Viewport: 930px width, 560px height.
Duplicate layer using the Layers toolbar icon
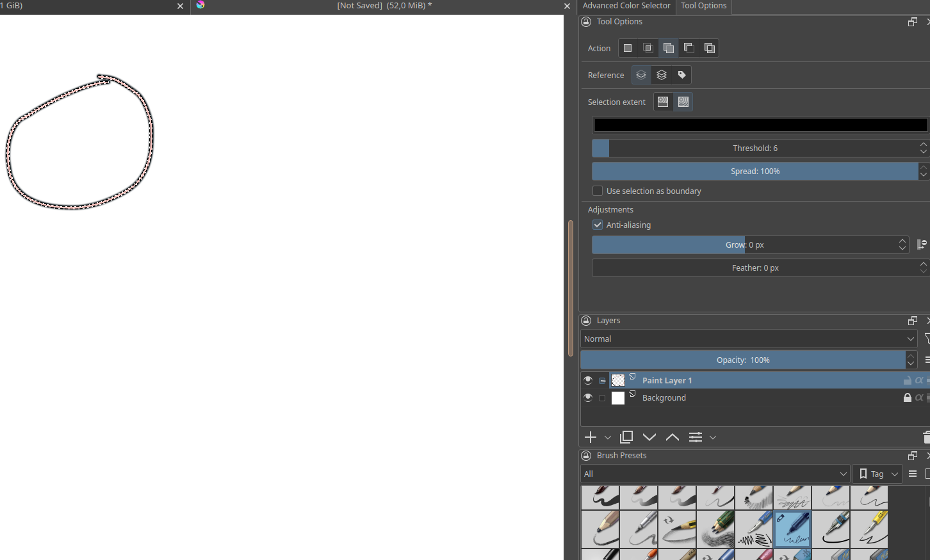click(626, 437)
